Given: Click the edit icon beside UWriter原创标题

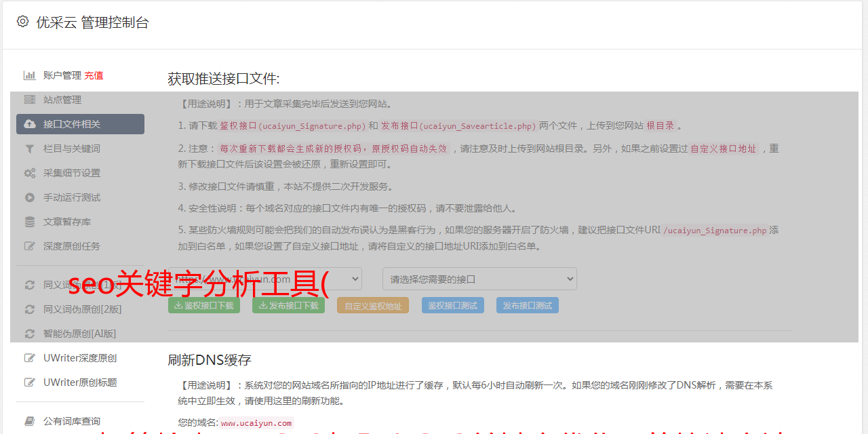Looking at the screenshot, I should (x=30, y=382).
